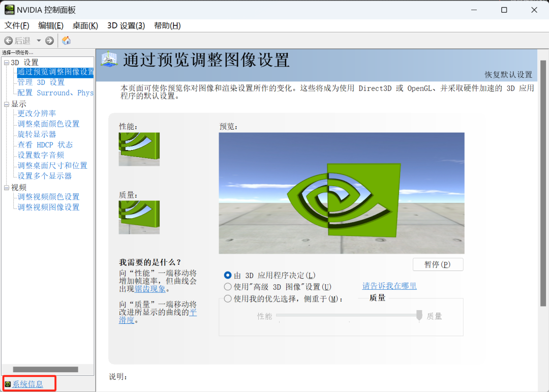549x392 pixels.
Task: Collapse the 显示 tree node
Action: (x=6, y=104)
